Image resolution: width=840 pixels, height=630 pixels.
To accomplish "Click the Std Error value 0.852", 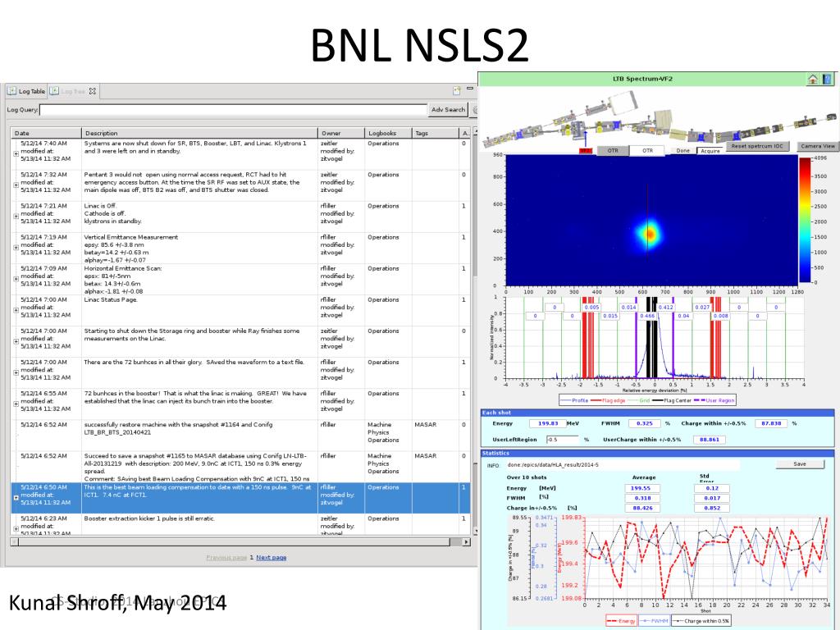I will (711, 509).
